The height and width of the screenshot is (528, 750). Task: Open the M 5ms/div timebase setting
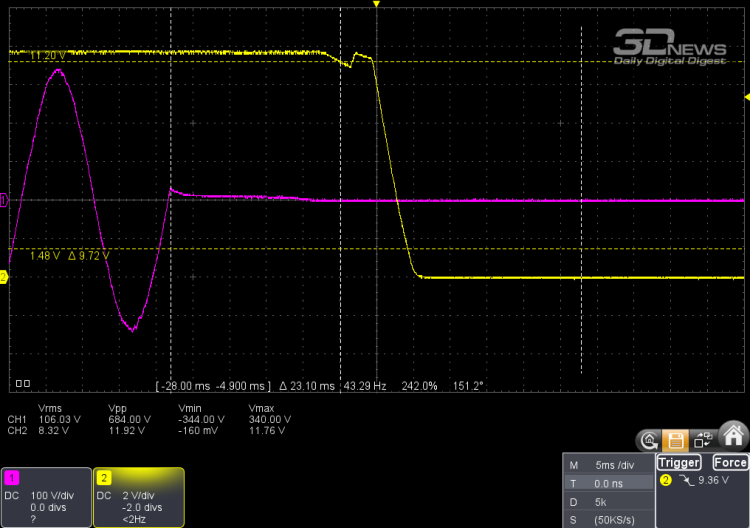coord(606,465)
